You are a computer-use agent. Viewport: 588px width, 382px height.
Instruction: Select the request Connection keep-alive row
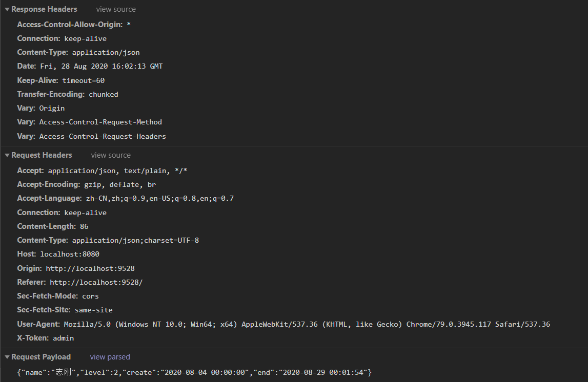point(62,213)
